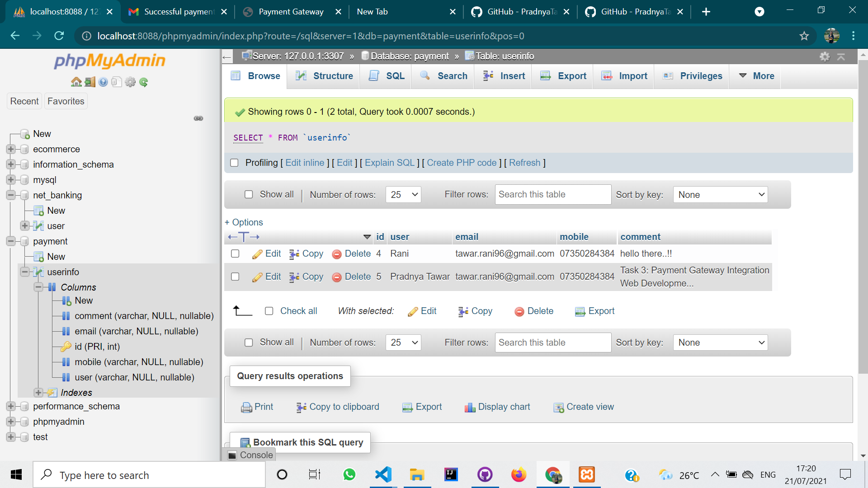The height and width of the screenshot is (488, 868).
Task: Open the top Sort by key dropdown
Action: point(720,194)
